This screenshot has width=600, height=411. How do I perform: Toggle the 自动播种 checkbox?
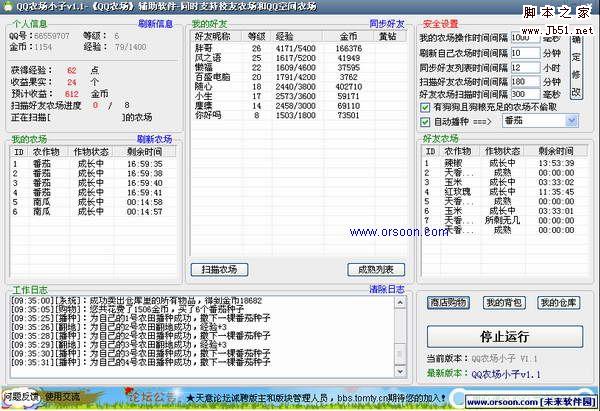coord(425,122)
